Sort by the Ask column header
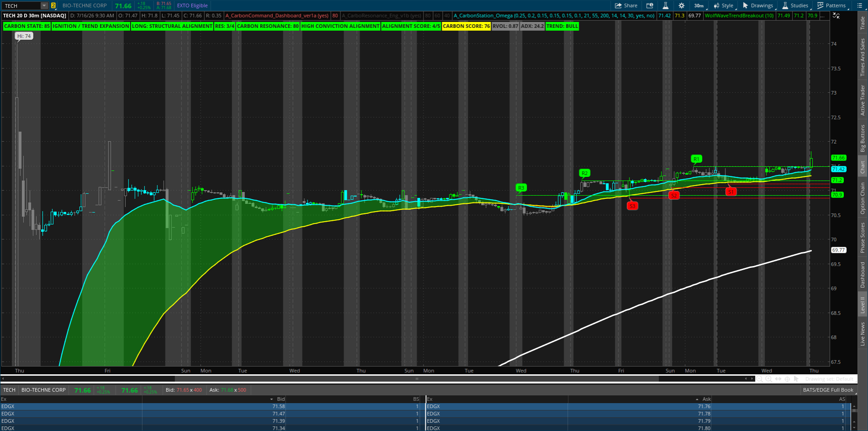Viewport: 868px width, 431px height. pyautogui.click(x=706, y=399)
